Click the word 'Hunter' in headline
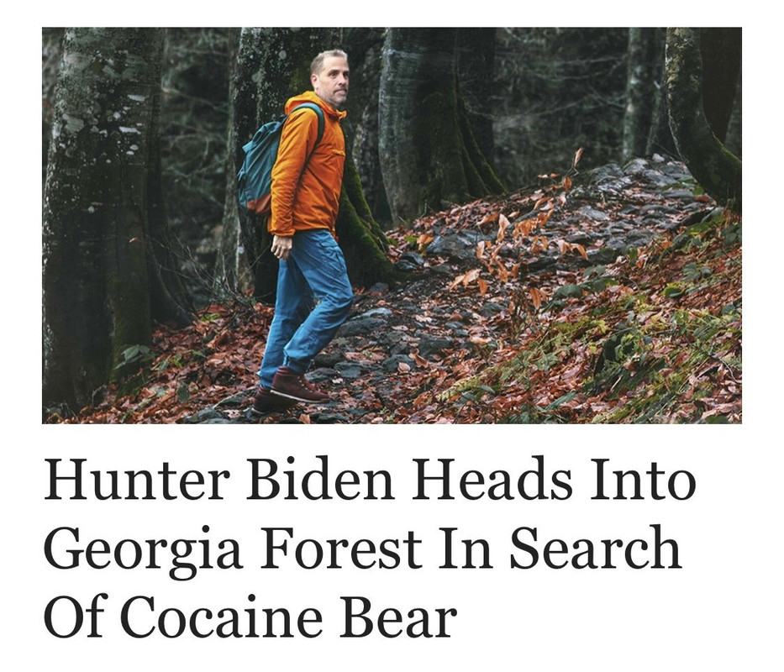Screen dimensions: 784x672 137,479
